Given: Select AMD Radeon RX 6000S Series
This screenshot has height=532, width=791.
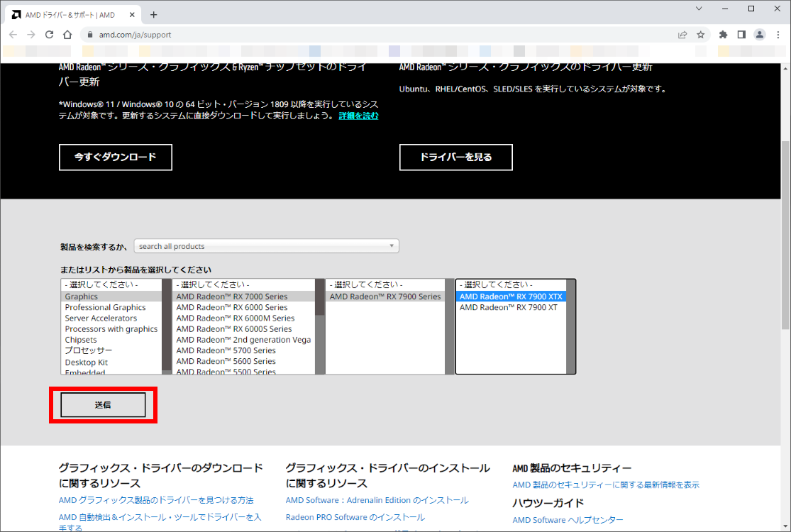Looking at the screenshot, I should coord(243,329).
